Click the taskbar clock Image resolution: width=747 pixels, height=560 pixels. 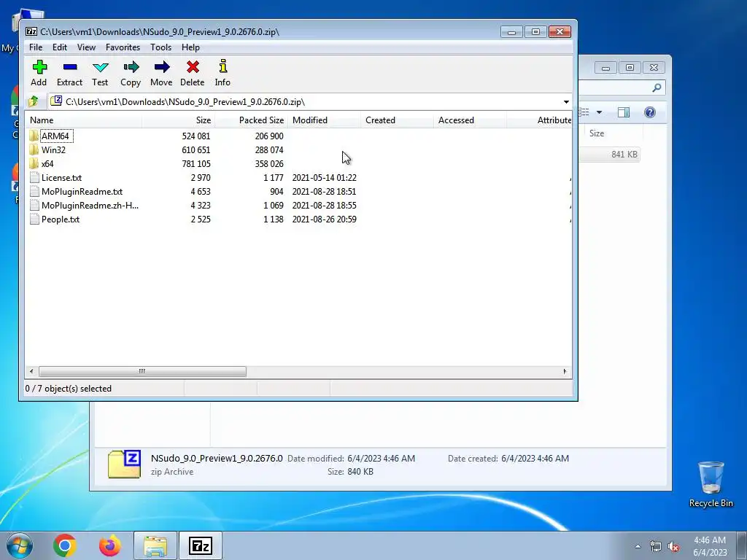[x=710, y=546]
